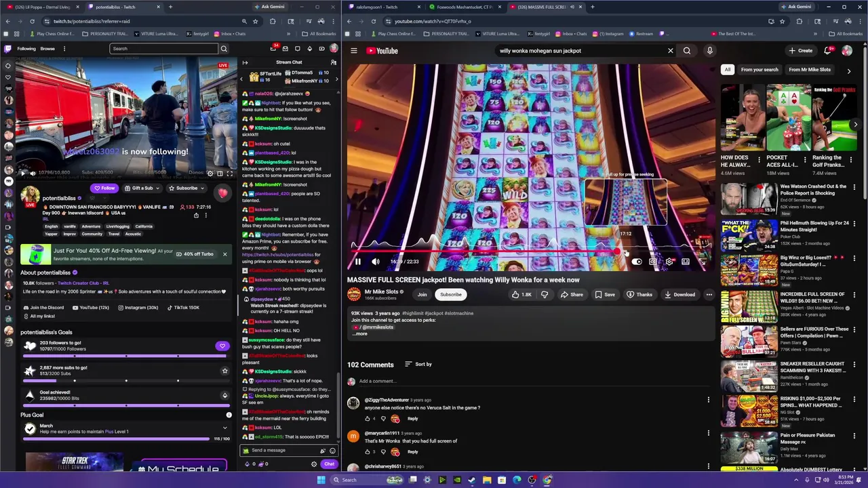Open YouTube player settings gear
Viewport: 868px width, 488px height.
669,262
